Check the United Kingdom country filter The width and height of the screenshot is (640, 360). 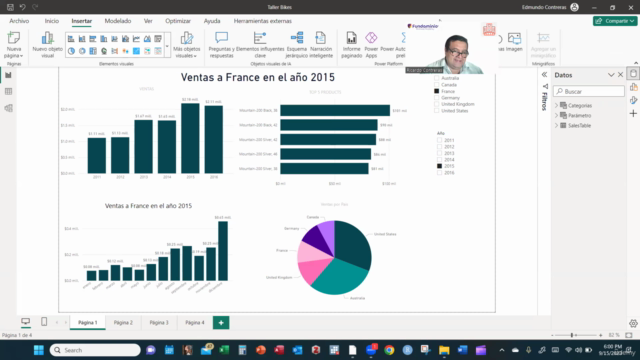click(436, 104)
